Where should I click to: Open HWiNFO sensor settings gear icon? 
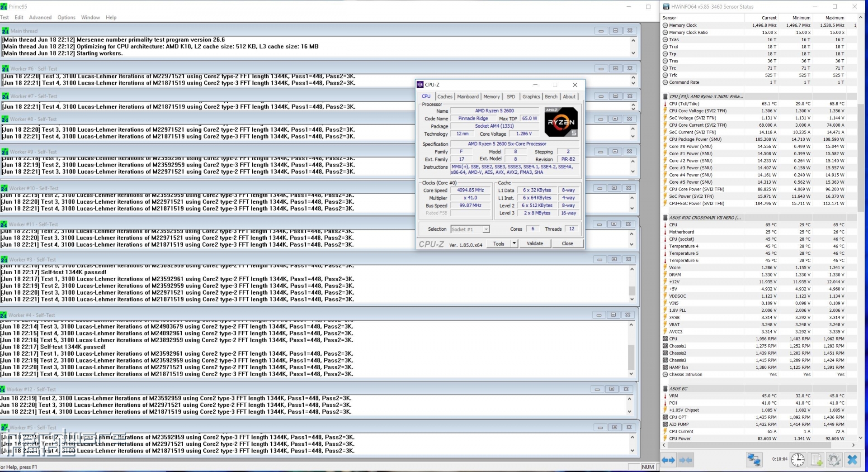pos(834,460)
